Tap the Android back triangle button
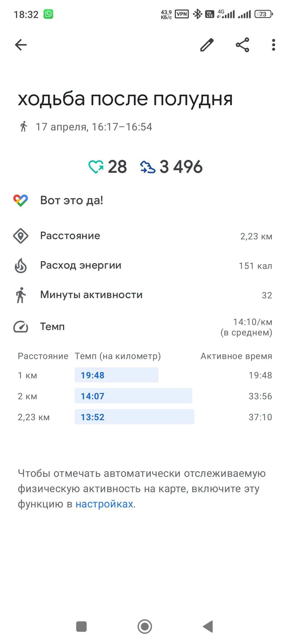Viewport: 290px width, 644px height. [208, 627]
